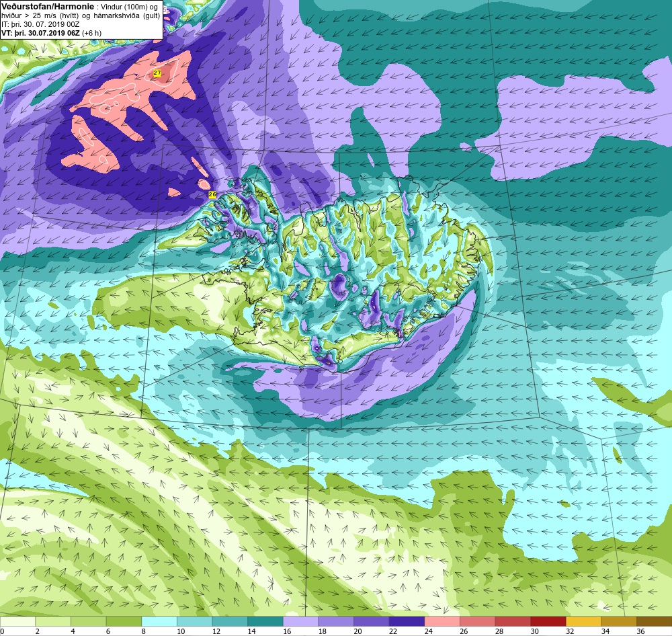Pick the 10–12 m/s turquoise swatch
672x636 pixels.
(x=195, y=621)
